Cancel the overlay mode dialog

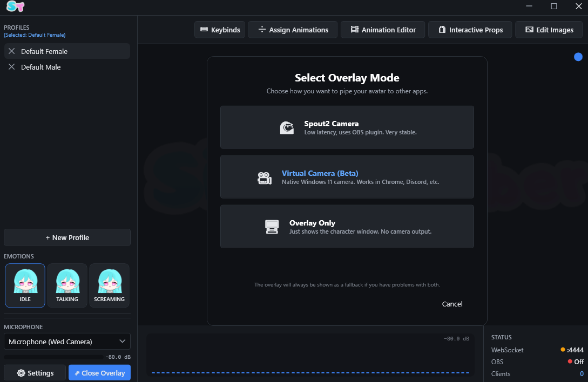[x=452, y=304]
